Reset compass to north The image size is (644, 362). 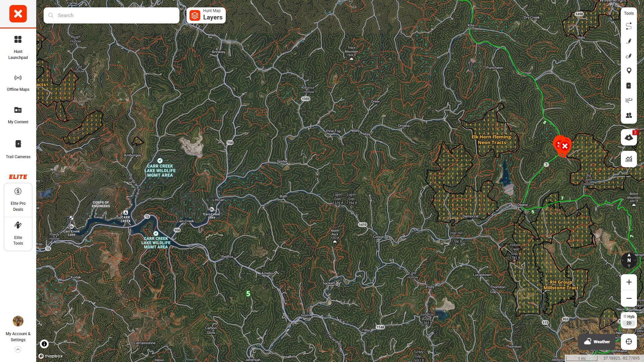pos(629,260)
